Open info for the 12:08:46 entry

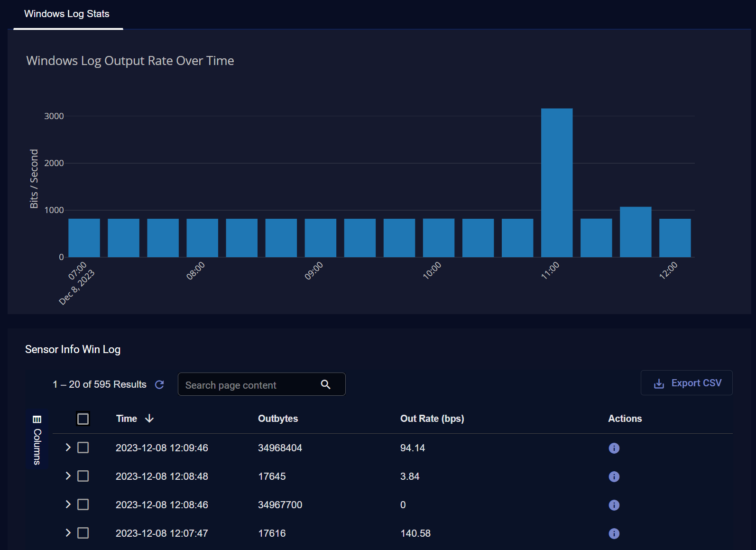click(614, 505)
